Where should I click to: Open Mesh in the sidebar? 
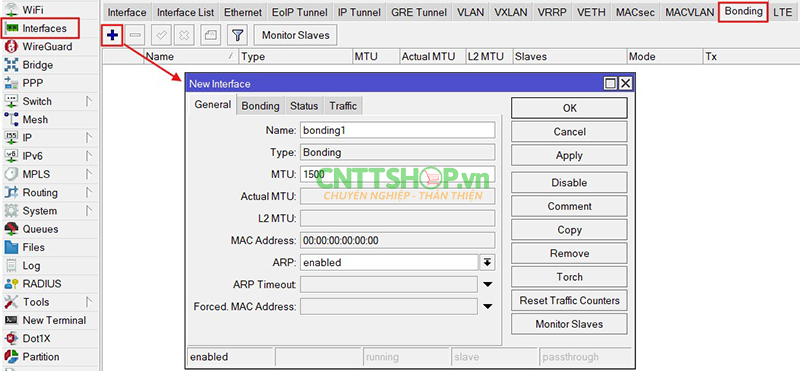click(x=35, y=119)
